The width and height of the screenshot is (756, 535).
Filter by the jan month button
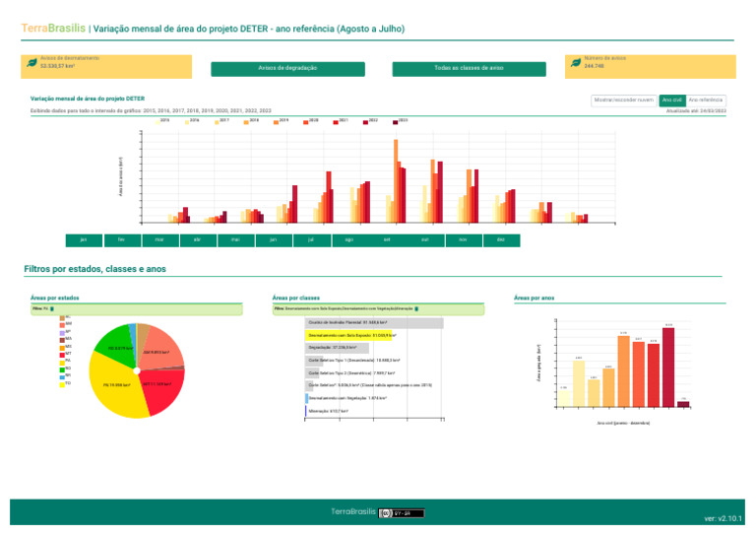coord(84,240)
